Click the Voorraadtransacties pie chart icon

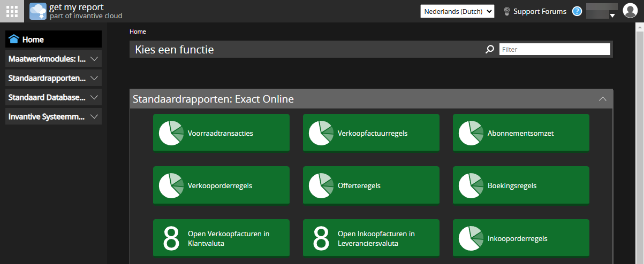(171, 133)
